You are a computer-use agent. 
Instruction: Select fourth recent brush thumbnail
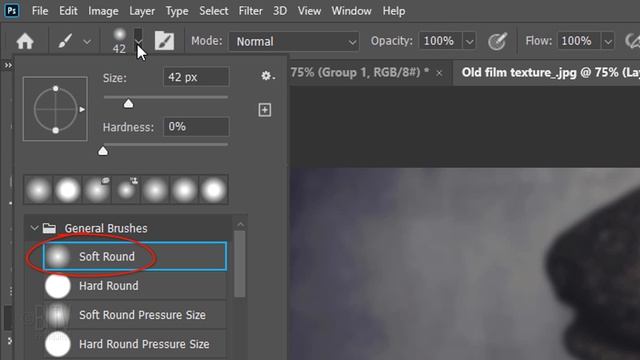(x=126, y=190)
